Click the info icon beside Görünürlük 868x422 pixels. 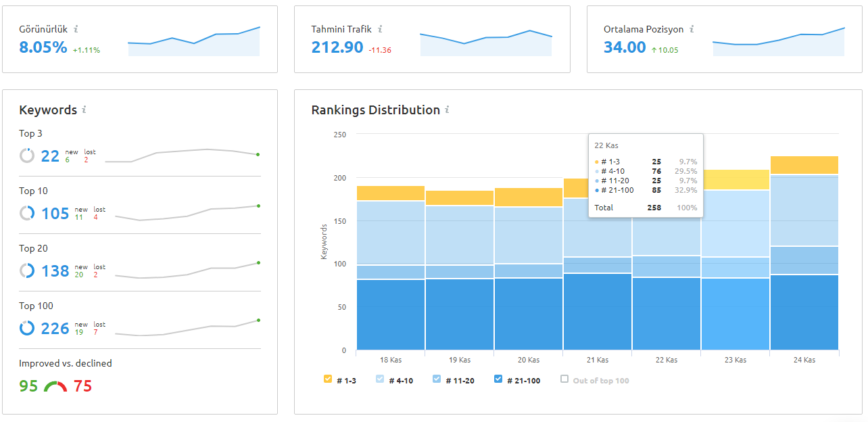tap(76, 29)
